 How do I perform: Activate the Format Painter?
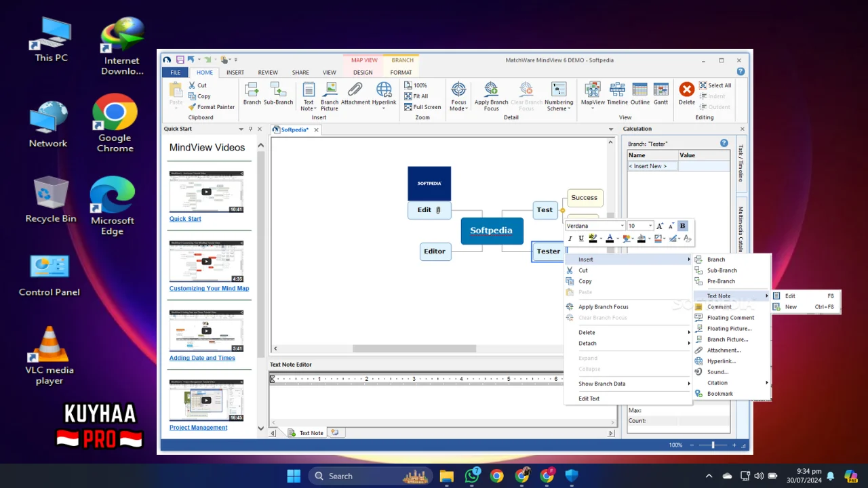point(211,107)
